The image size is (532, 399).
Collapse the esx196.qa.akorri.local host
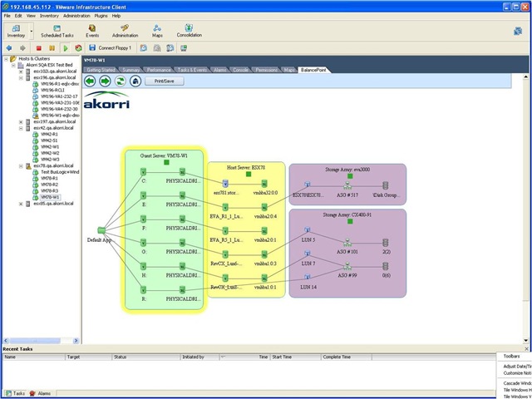click(x=21, y=77)
